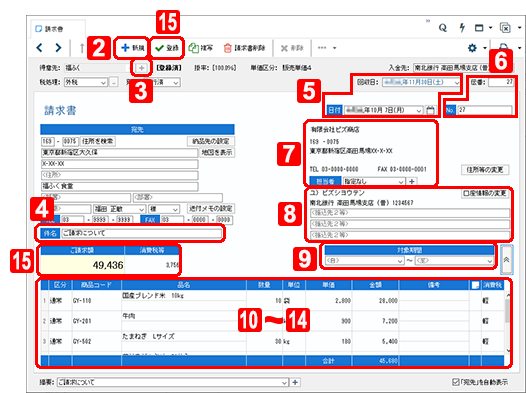Click product code GY-110 cell
Screen dimensions: 526x393
tap(97, 301)
